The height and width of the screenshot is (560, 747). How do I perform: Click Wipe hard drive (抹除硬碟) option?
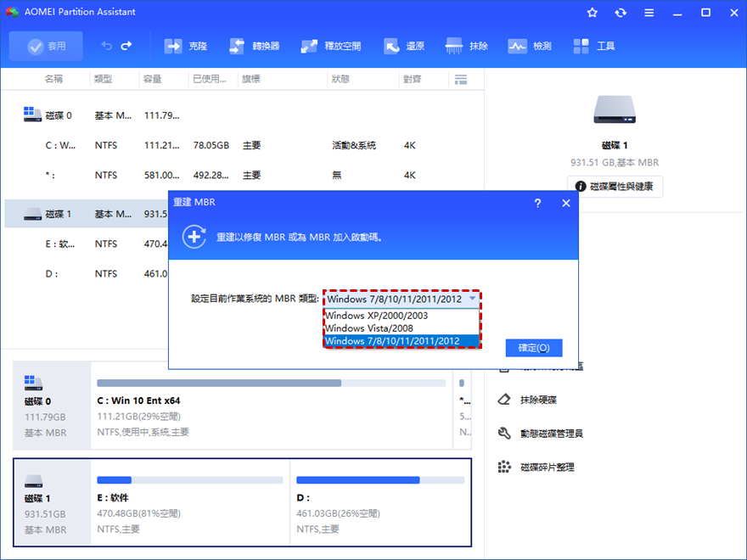pyautogui.click(x=538, y=400)
